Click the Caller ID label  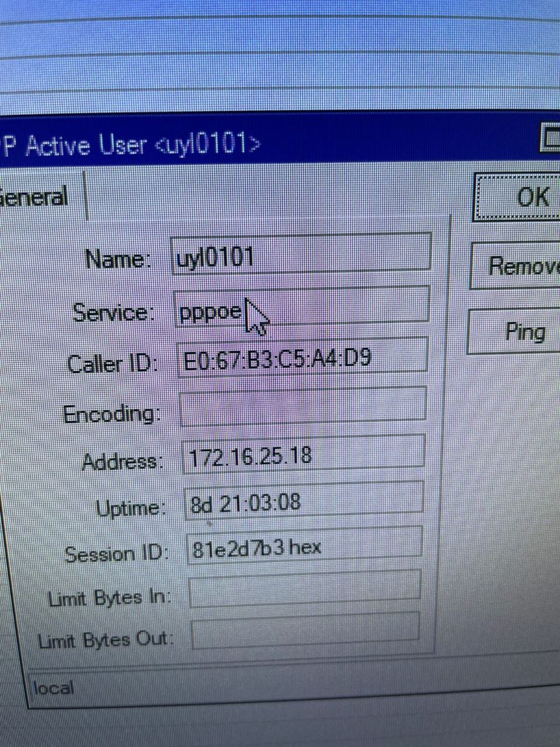112,363
